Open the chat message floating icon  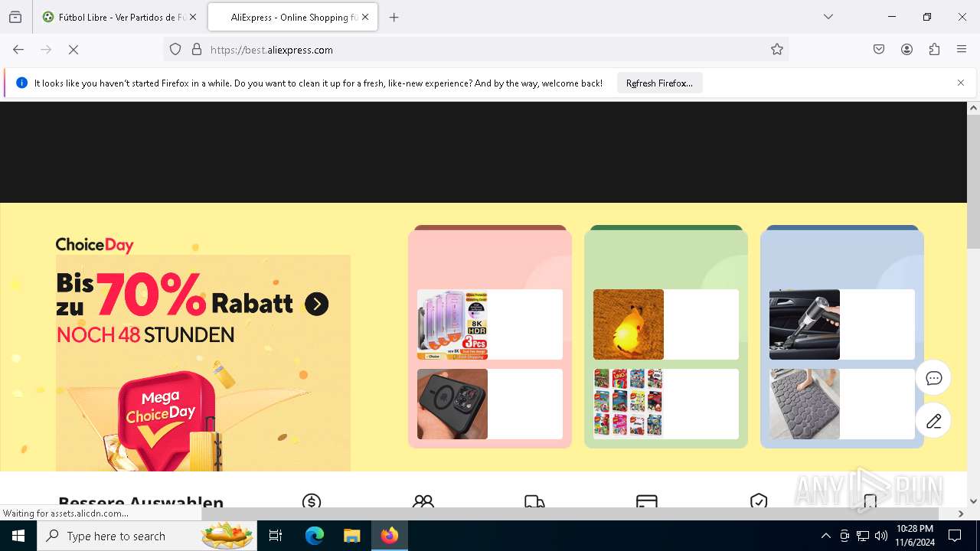(x=933, y=378)
